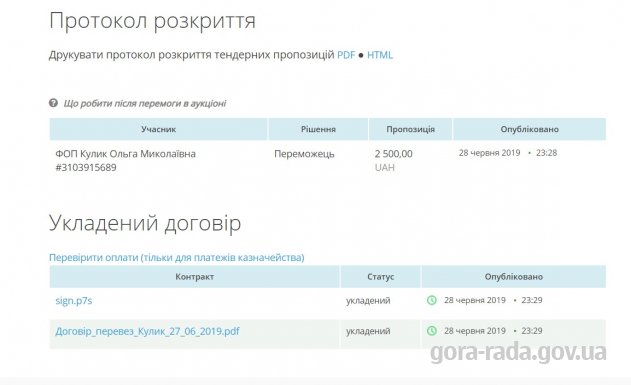This screenshot has height=385, width=631.
Task: Select the 'Пропозиція' column header
Action: pyautogui.click(x=410, y=129)
